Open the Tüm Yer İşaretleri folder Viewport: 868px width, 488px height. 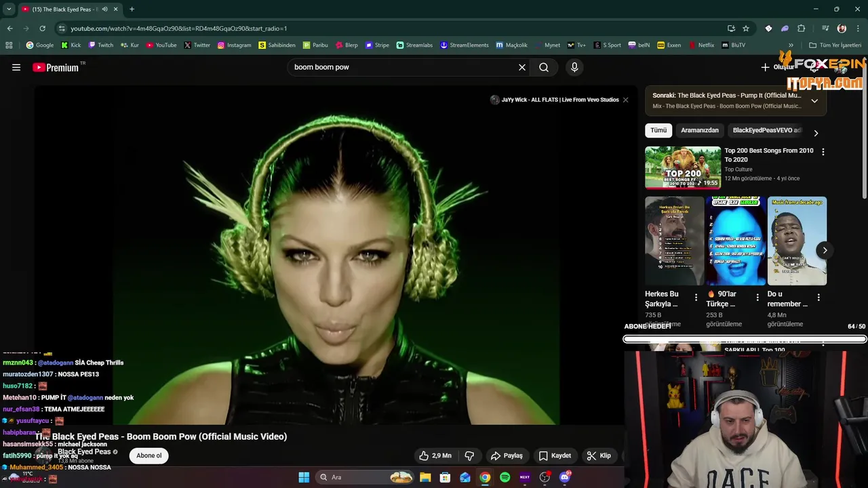click(835, 45)
